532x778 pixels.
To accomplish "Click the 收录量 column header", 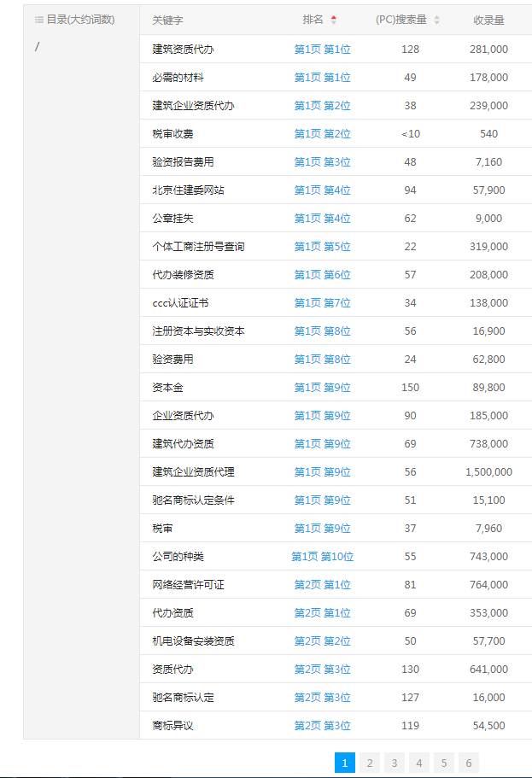I will point(488,20).
